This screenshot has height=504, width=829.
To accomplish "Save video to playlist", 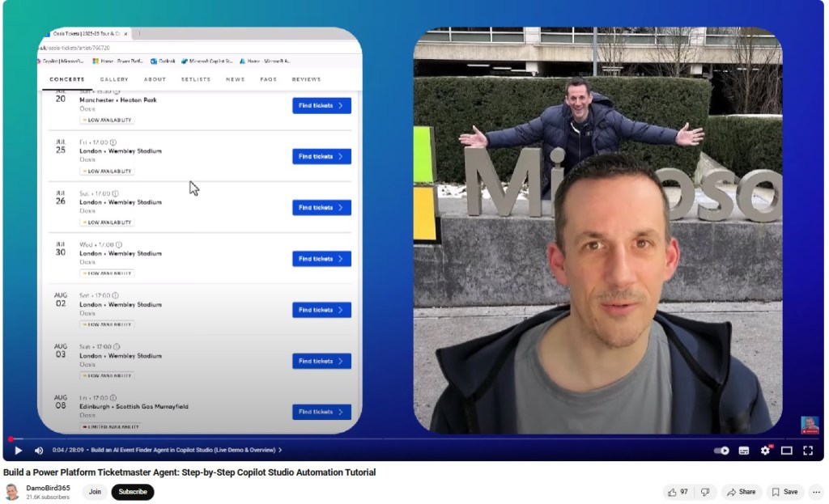I will tap(784, 492).
